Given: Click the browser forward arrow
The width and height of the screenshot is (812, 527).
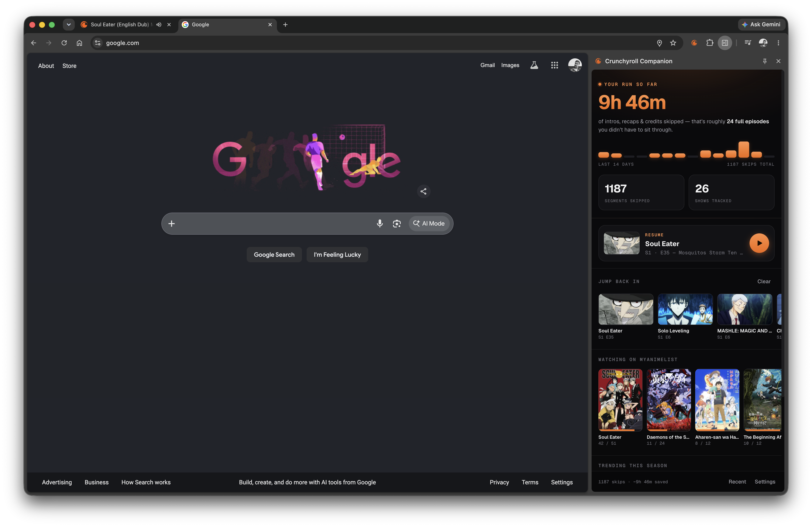Looking at the screenshot, I should coord(49,43).
